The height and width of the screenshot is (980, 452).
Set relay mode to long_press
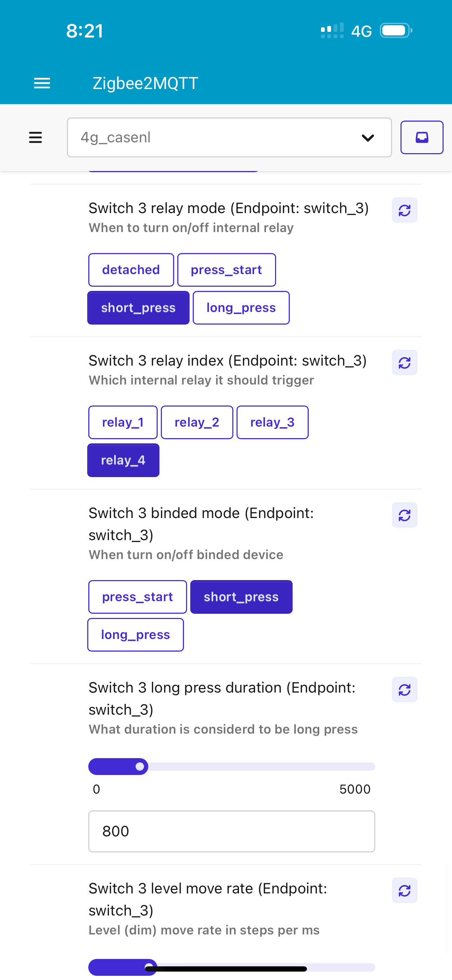pos(241,308)
